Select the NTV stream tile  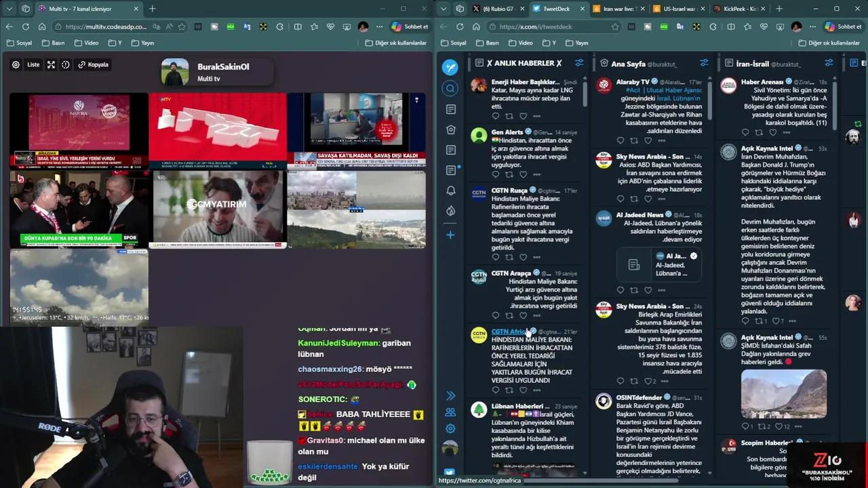pos(217,130)
